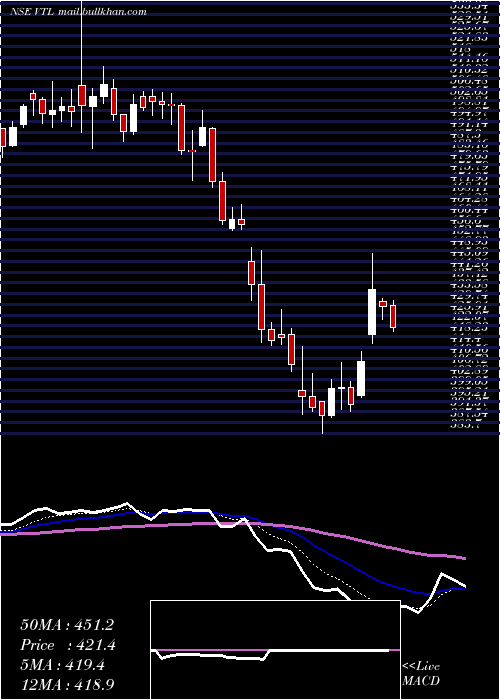Click the <<Live MACD label
500x700 pixels.
click(421, 673)
